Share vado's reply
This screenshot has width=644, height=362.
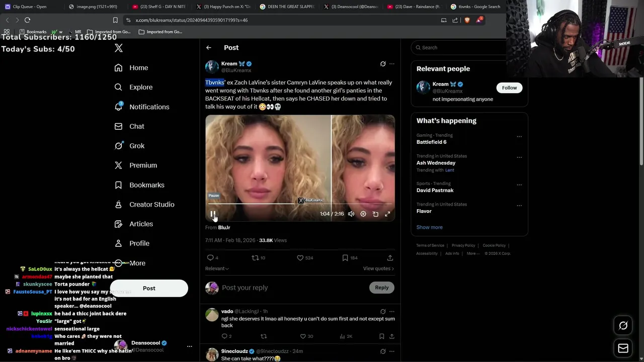(x=391, y=336)
